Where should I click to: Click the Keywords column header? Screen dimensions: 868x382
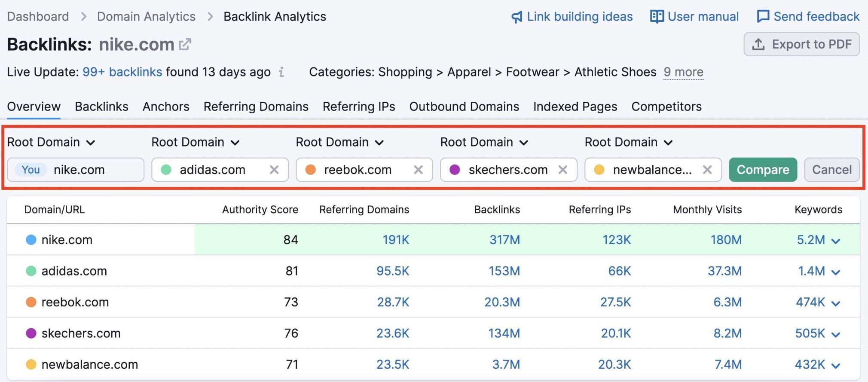pyautogui.click(x=818, y=210)
